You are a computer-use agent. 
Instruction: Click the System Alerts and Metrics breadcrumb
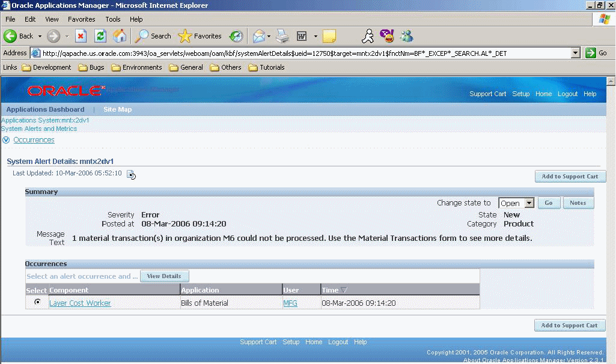tap(39, 129)
